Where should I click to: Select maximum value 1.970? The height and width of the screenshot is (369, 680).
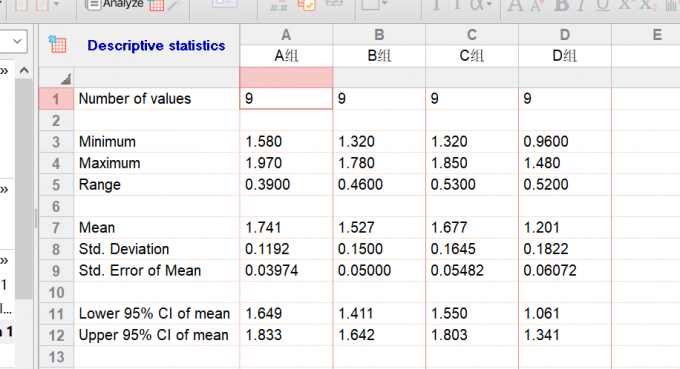[286, 163]
